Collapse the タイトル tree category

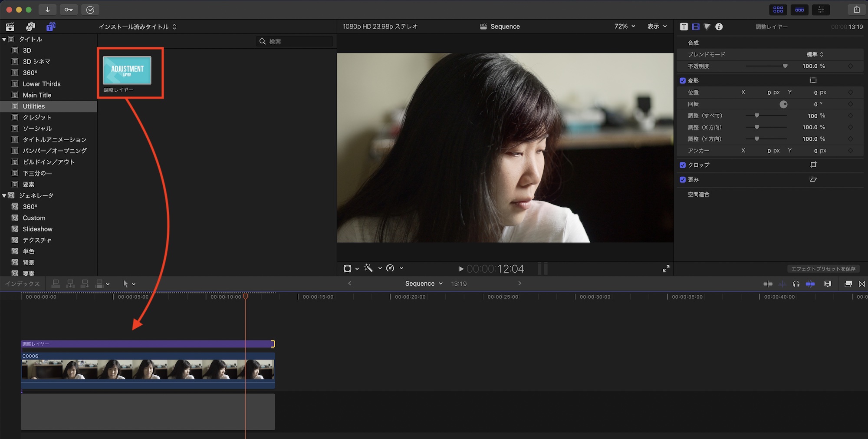pos(4,39)
